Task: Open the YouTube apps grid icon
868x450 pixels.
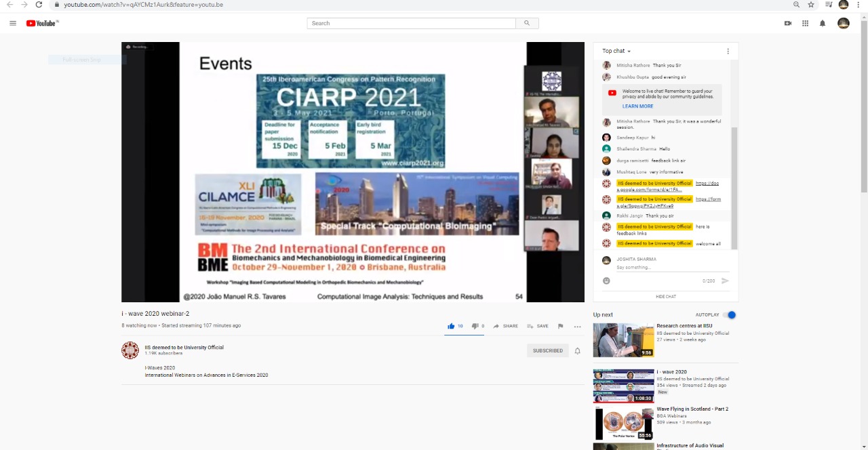Action: pos(805,23)
